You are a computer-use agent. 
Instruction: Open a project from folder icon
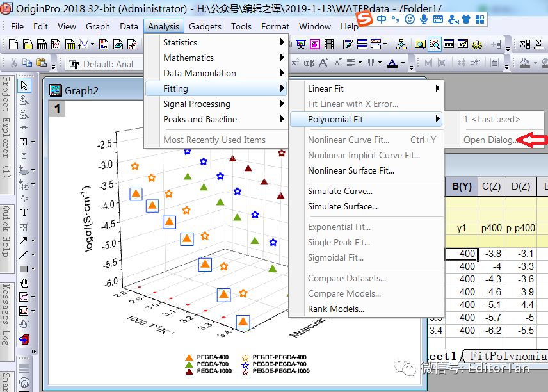[x=28, y=44]
